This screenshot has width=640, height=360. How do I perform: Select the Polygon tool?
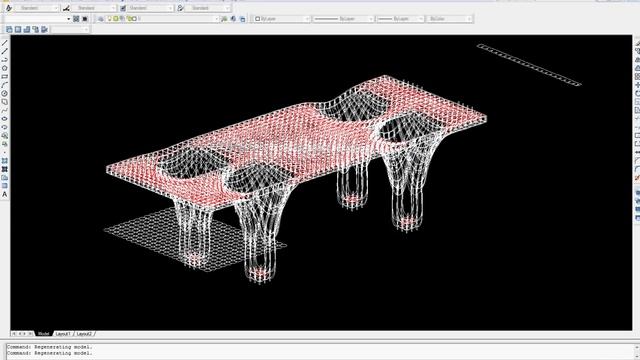[x=4, y=68]
